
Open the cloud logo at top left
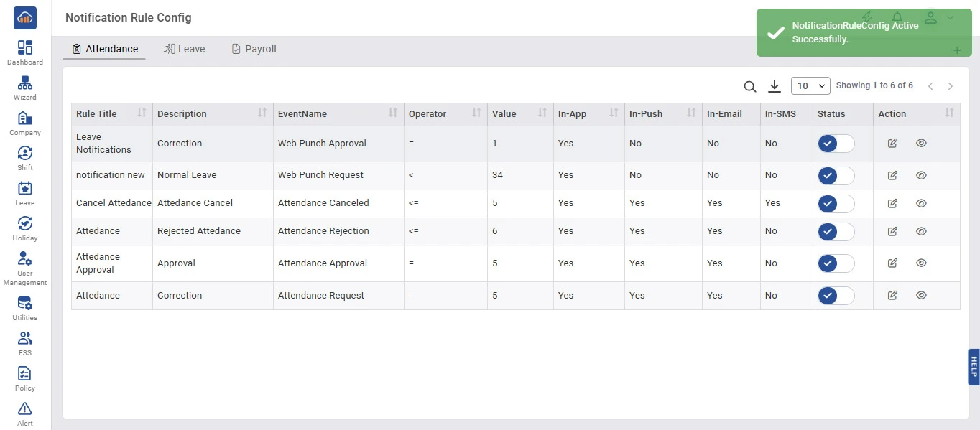tap(25, 18)
